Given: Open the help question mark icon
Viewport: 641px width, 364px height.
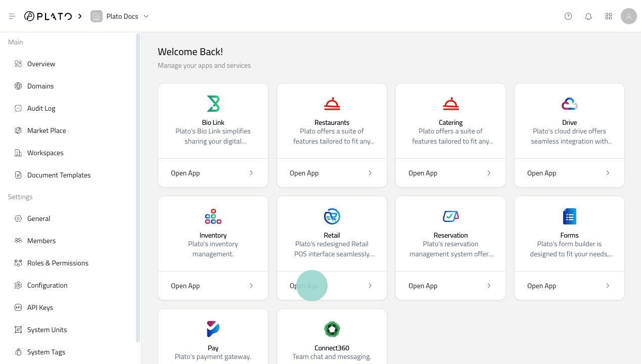Looking at the screenshot, I should click(568, 16).
